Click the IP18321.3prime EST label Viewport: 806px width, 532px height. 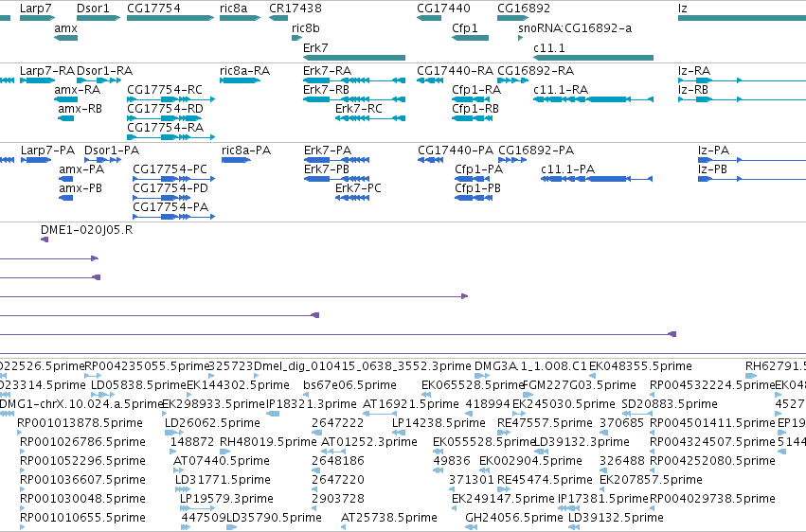click(312, 404)
